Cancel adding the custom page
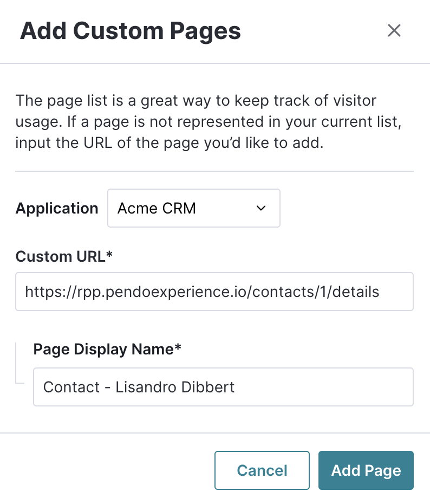Screen dimensions: 430x504 click(x=262, y=470)
